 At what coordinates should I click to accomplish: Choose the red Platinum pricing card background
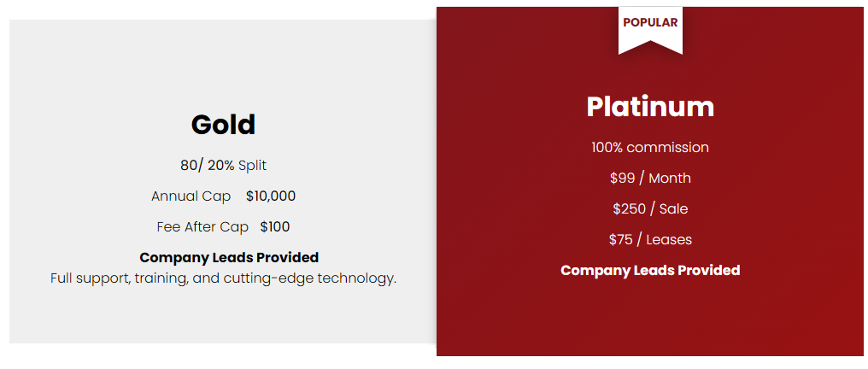769,316
